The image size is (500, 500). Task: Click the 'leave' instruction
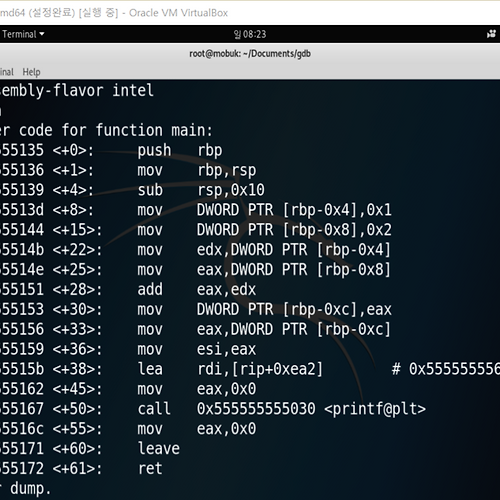pos(159,448)
